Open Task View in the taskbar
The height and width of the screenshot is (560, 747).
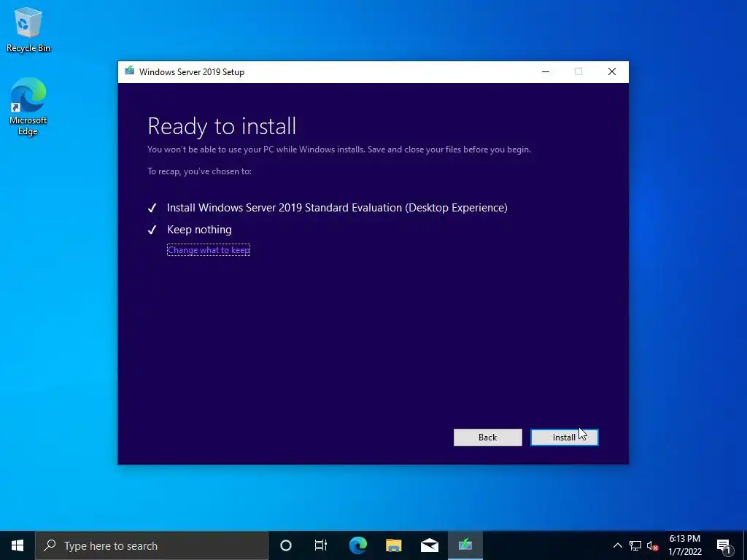click(321, 545)
